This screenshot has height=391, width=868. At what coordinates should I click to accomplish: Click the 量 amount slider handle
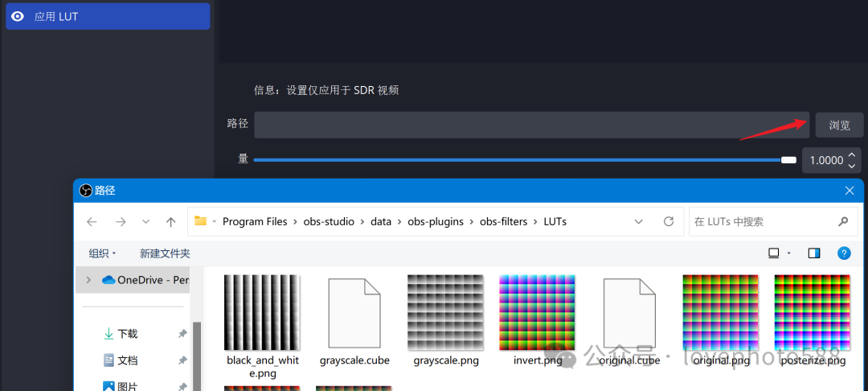[x=788, y=160]
